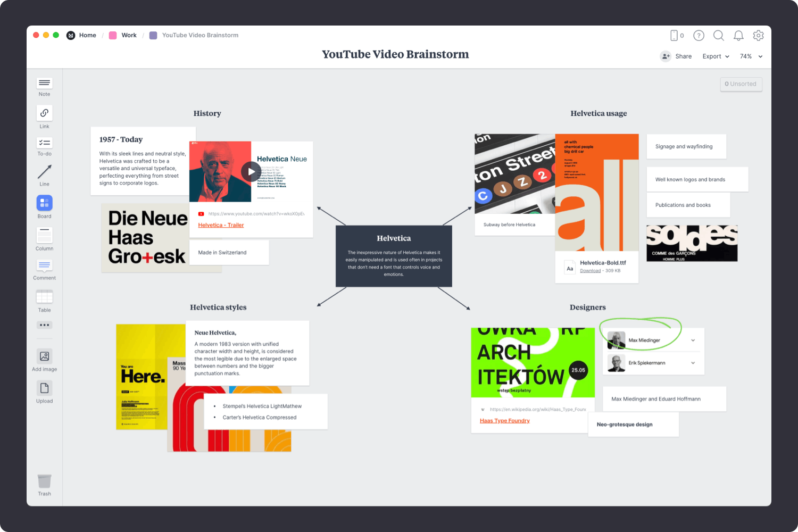Open the Trash
The width and height of the screenshot is (798, 532).
click(x=44, y=485)
